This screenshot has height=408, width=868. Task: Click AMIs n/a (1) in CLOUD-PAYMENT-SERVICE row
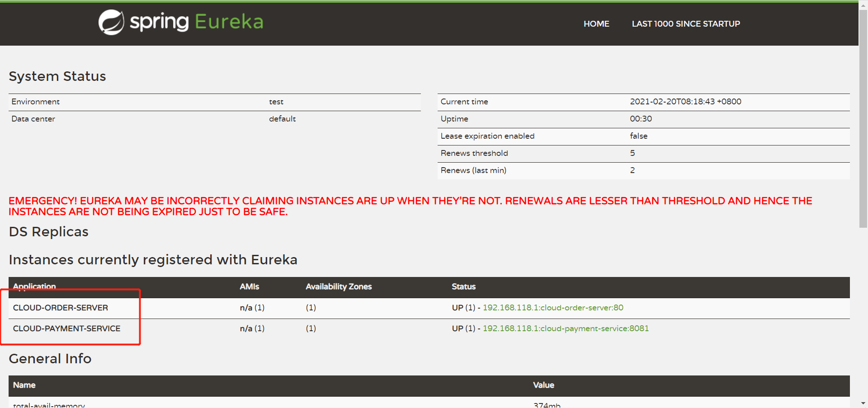click(252, 328)
